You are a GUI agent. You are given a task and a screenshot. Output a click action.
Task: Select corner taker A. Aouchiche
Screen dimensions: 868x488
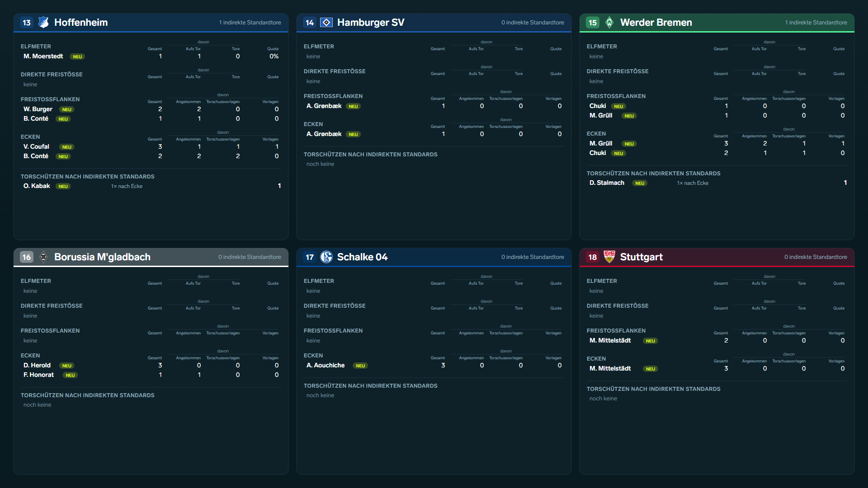[325, 366]
